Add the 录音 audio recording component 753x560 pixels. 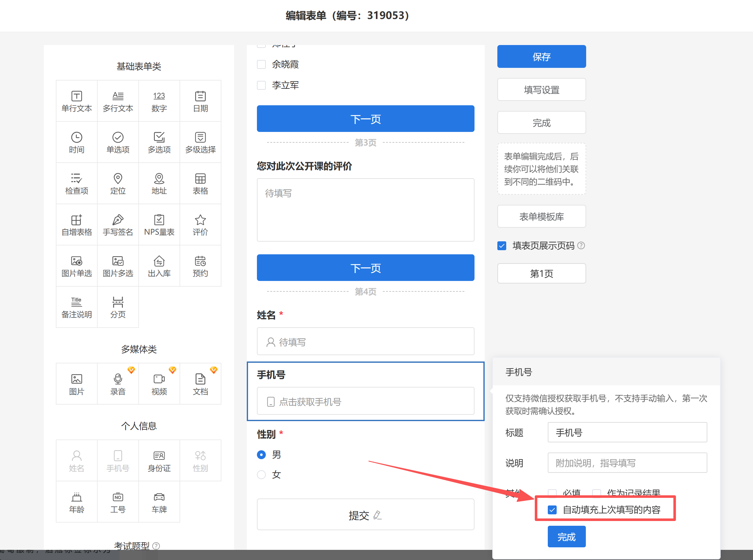click(118, 384)
